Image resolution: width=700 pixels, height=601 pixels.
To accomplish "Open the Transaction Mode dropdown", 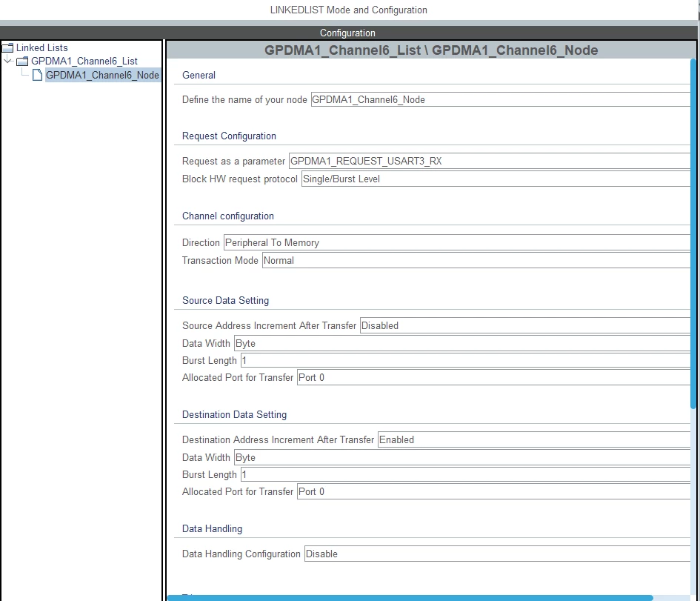I will (476, 260).
